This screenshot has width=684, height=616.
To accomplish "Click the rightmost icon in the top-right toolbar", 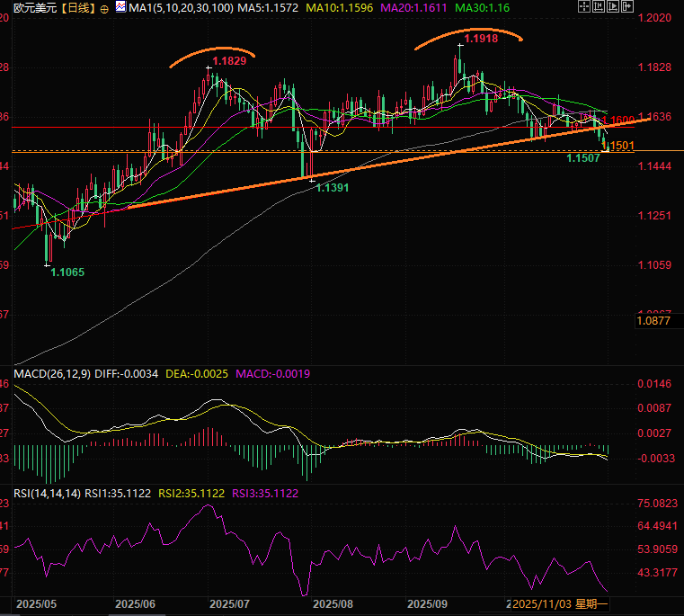I will 626,7.
